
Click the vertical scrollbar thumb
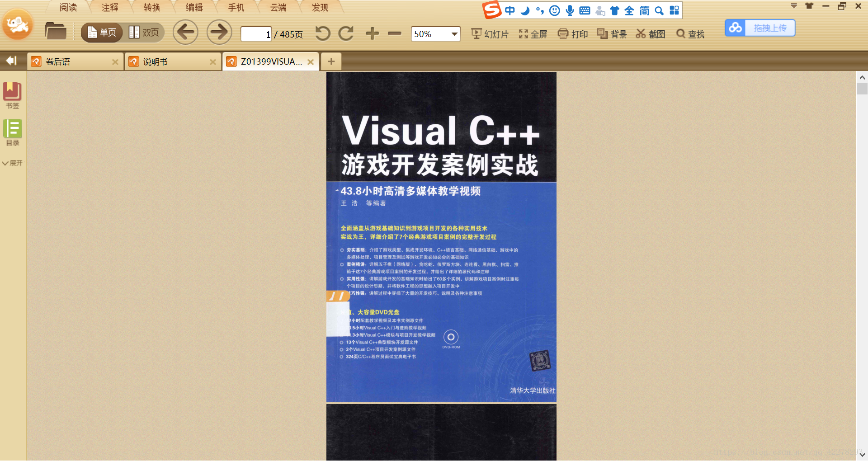[x=862, y=89]
